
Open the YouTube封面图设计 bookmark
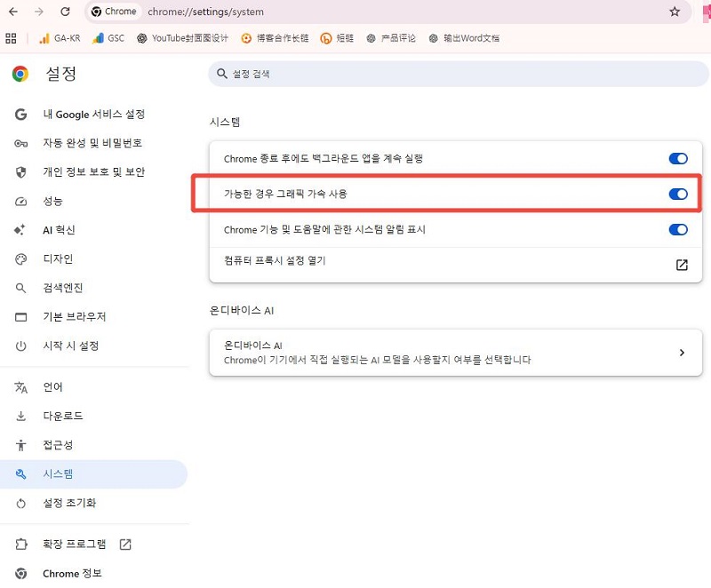pos(182,38)
